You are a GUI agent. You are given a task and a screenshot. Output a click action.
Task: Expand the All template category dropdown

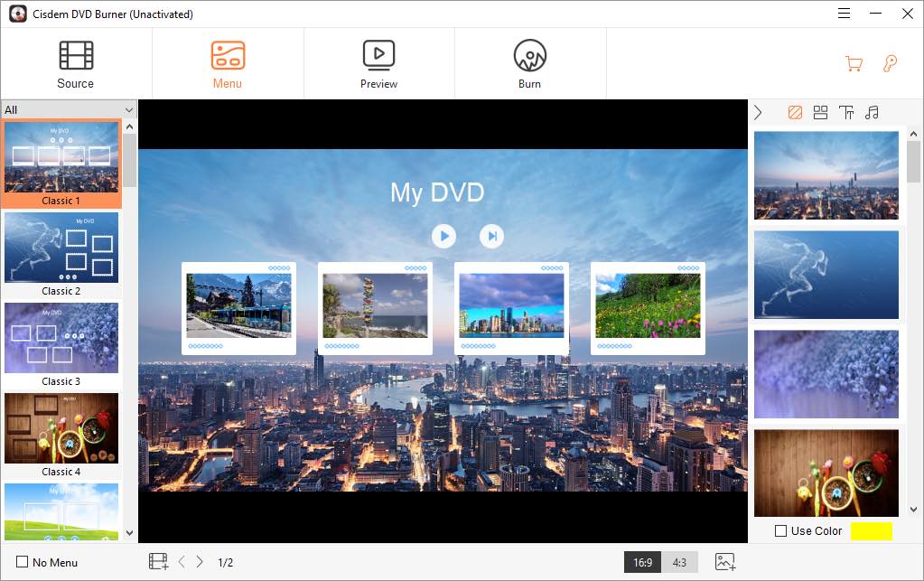pos(69,109)
